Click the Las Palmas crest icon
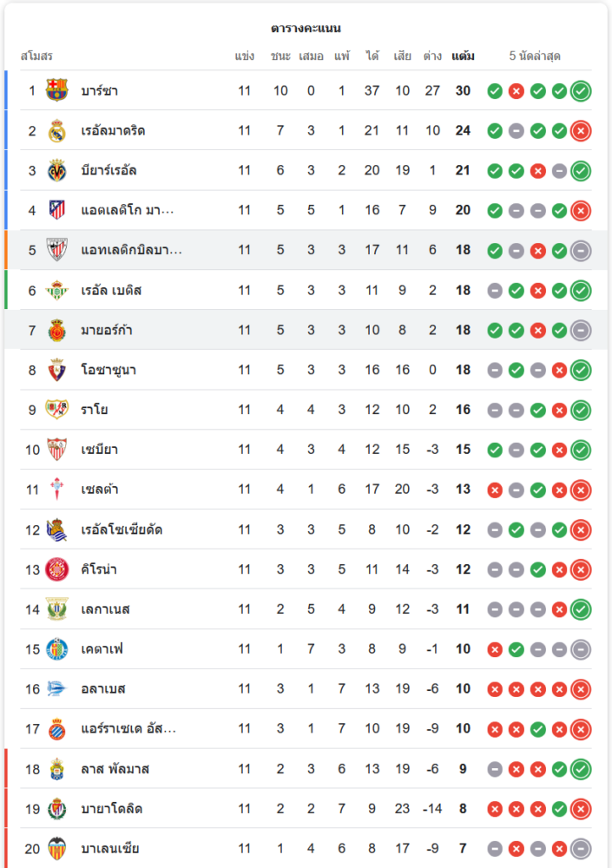Viewport: 612px width, 868px height. tap(57, 769)
